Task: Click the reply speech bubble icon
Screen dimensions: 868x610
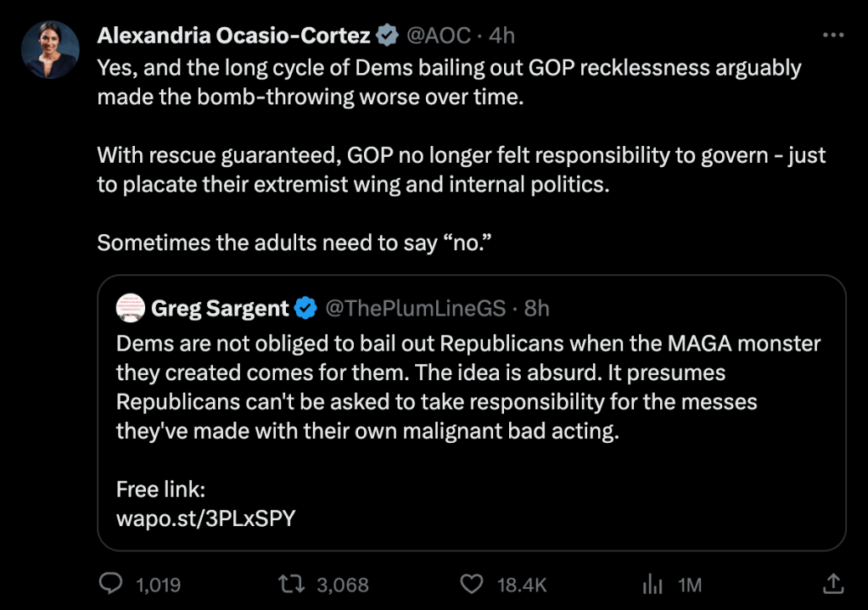Action: pyautogui.click(x=112, y=584)
